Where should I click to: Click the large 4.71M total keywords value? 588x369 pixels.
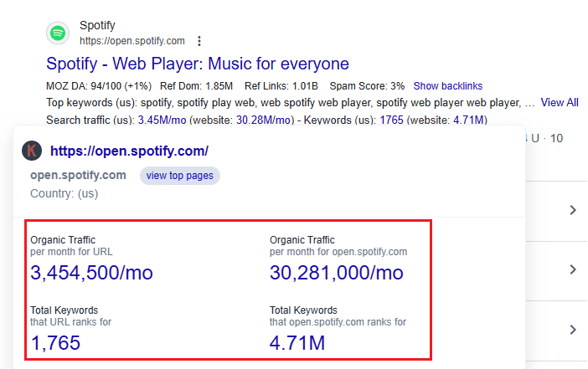(297, 343)
